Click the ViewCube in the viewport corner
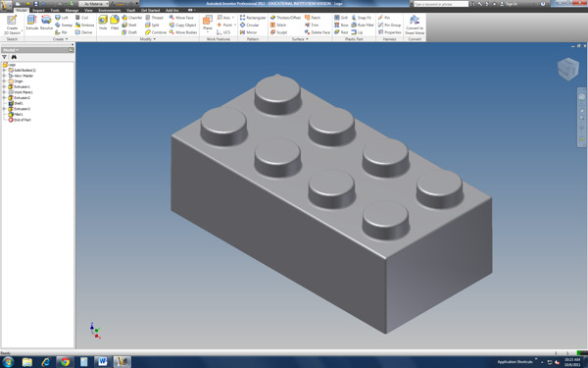588x368 pixels. [x=568, y=69]
